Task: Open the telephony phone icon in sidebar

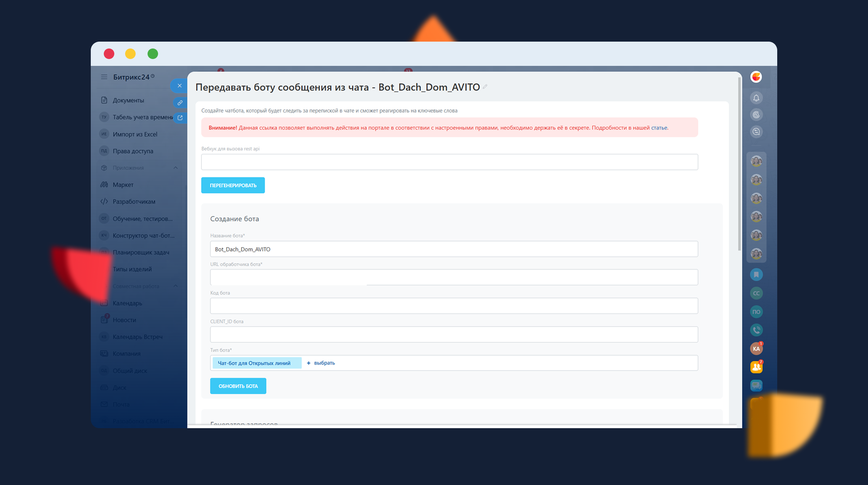Action: tap(756, 330)
